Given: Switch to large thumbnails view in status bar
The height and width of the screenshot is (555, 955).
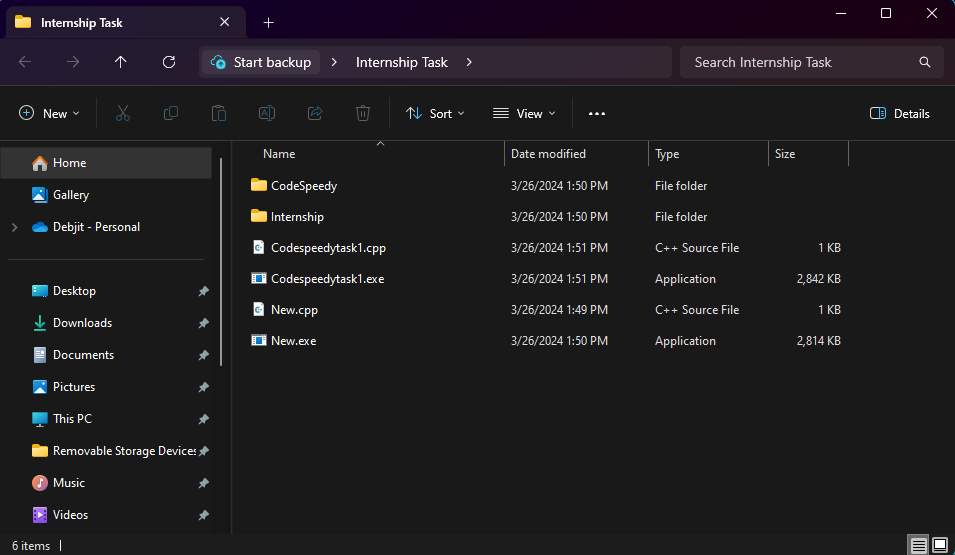Looking at the screenshot, I should click(x=940, y=545).
